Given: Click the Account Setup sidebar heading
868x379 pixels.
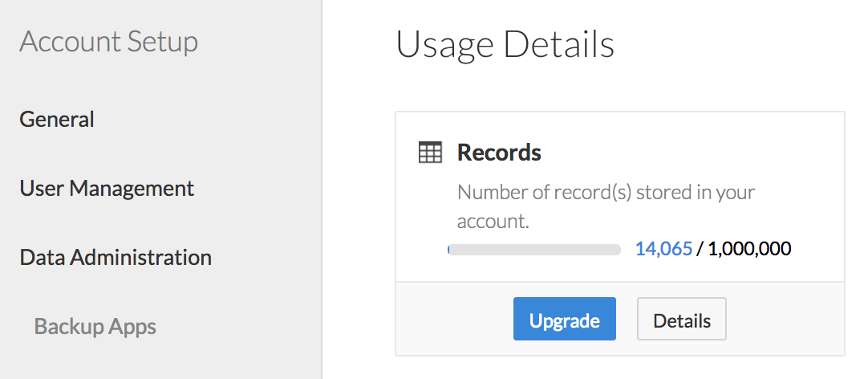Looking at the screenshot, I should click(x=108, y=42).
